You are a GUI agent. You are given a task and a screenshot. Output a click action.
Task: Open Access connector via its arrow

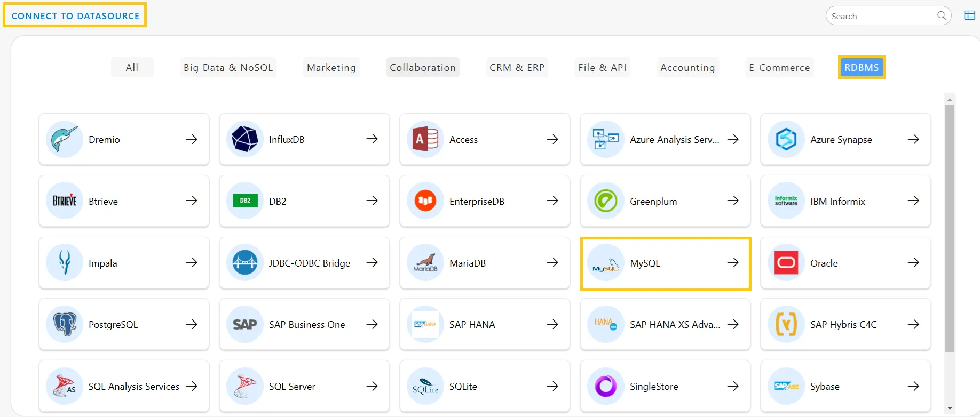pos(552,139)
